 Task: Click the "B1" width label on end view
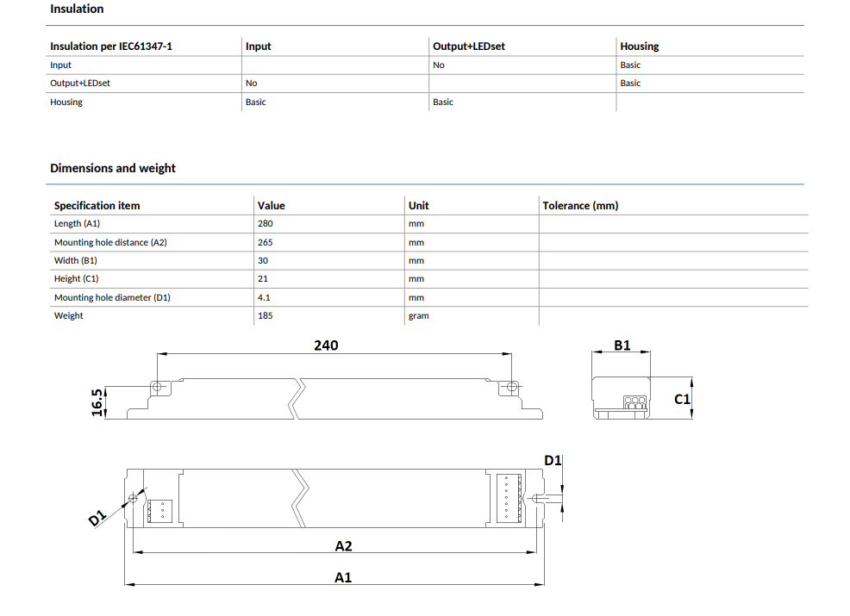click(622, 345)
